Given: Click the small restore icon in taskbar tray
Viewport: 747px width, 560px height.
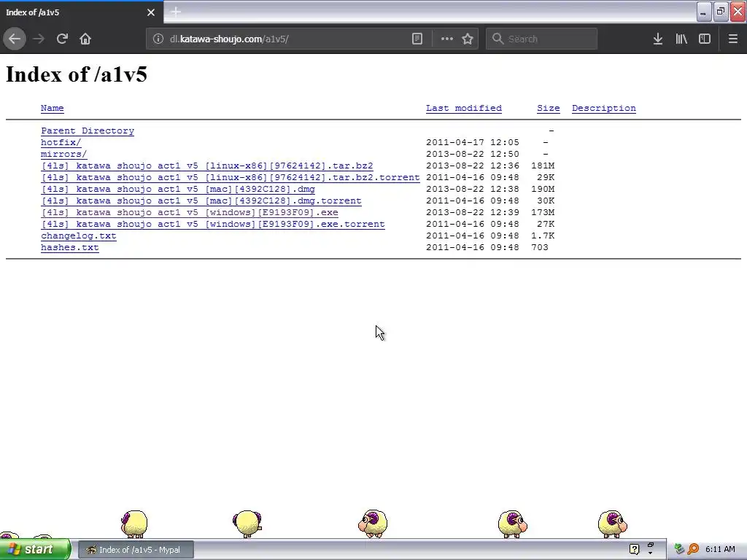Looking at the screenshot, I should [651, 545].
